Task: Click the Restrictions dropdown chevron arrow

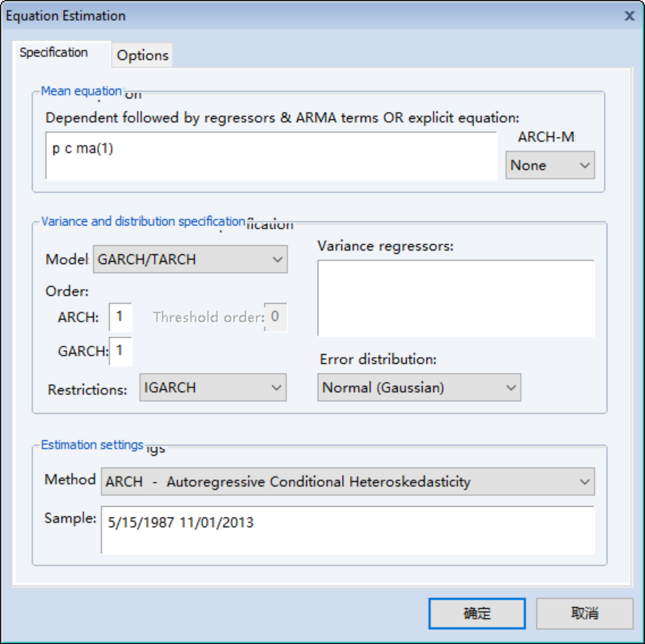Action: click(276, 388)
